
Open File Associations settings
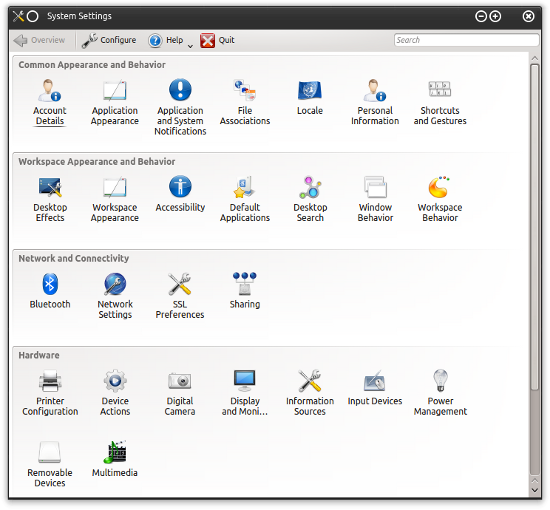click(x=245, y=102)
